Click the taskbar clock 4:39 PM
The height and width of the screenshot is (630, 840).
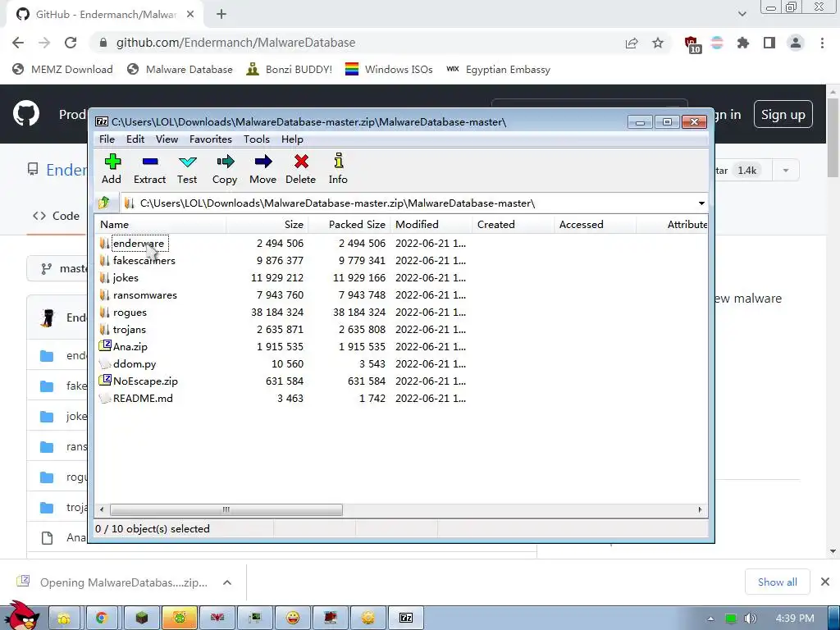pyautogui.click(x=795, y=619)
